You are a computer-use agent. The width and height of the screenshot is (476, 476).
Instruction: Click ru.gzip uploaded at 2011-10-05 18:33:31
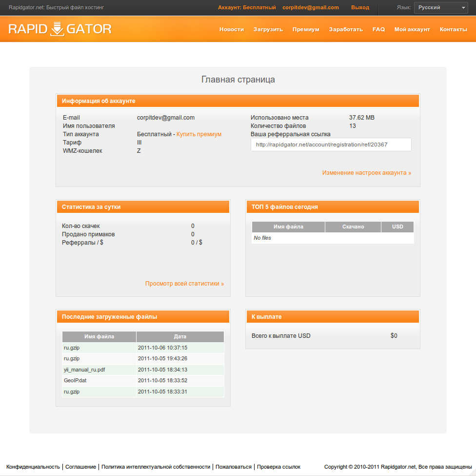[72, 392]
